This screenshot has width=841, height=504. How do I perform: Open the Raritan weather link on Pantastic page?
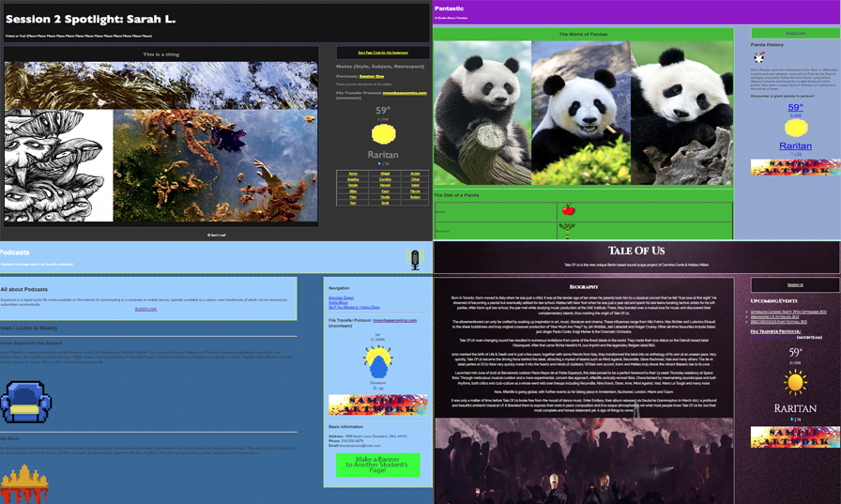pyautogui.click(x=795, y=145)
